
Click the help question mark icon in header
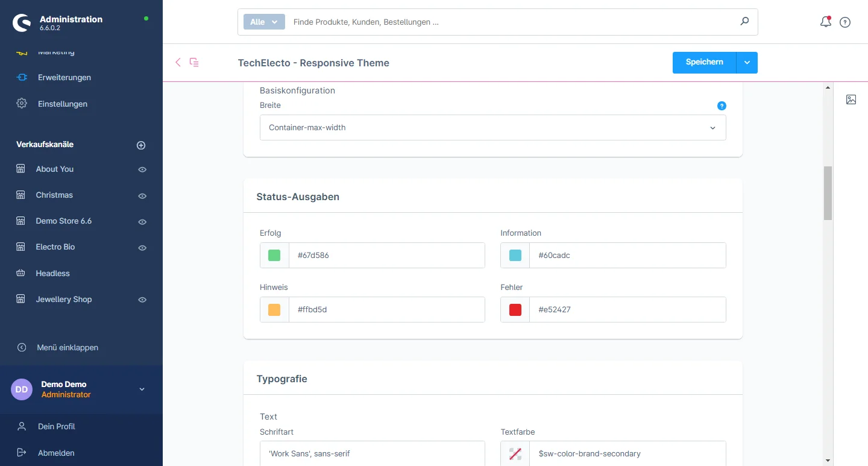pyautogui.click(x=845, y=22)
